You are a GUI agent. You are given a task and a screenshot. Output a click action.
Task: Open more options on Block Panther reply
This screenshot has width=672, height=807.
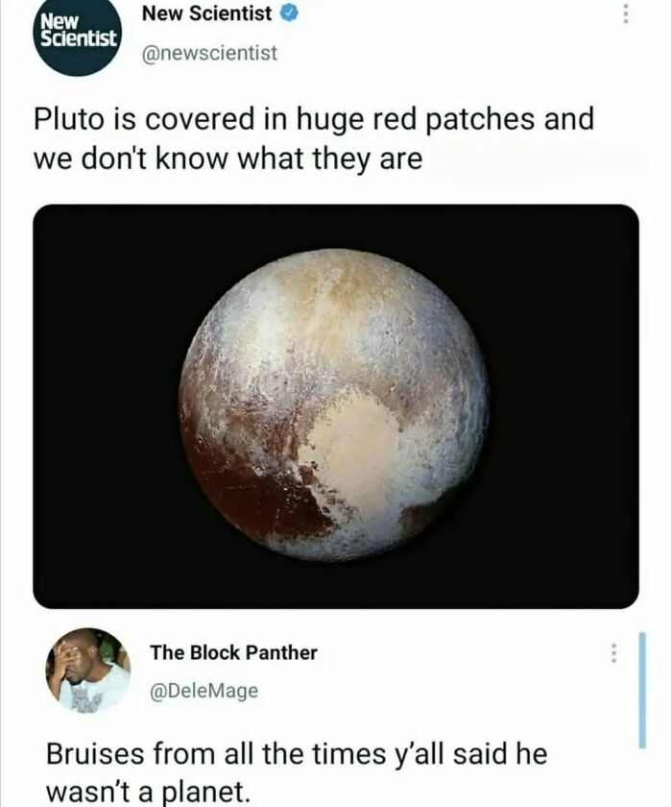(612, 653)
